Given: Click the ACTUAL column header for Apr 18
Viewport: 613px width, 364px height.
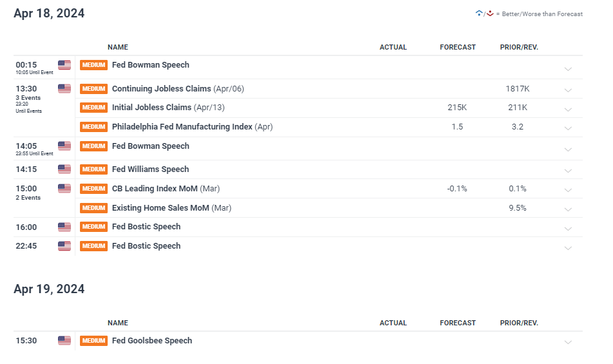Looking at the screenshot, I should coord(393,47).
